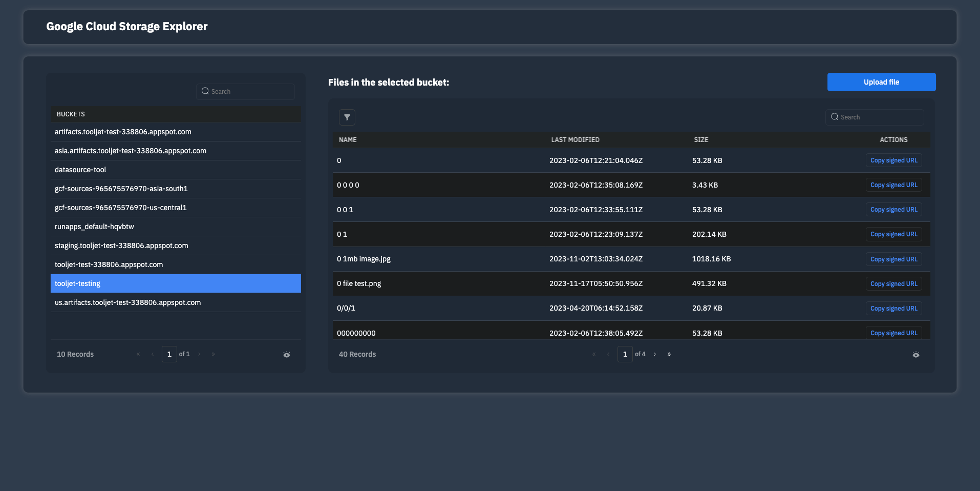Select the datasource-tool bucket
Image resolution: width=980 pixels, height=491 pixels.
point(80,170)
